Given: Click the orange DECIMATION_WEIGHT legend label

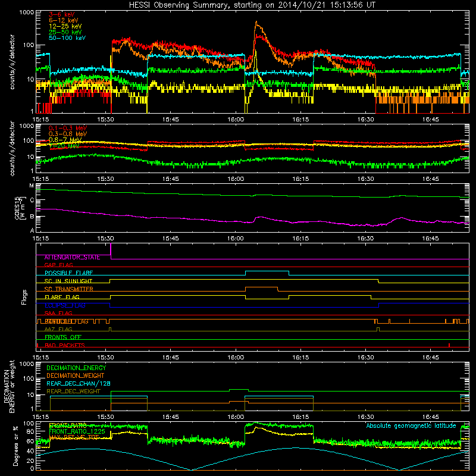Looking at the screenshot, I should tap(76, 376).
